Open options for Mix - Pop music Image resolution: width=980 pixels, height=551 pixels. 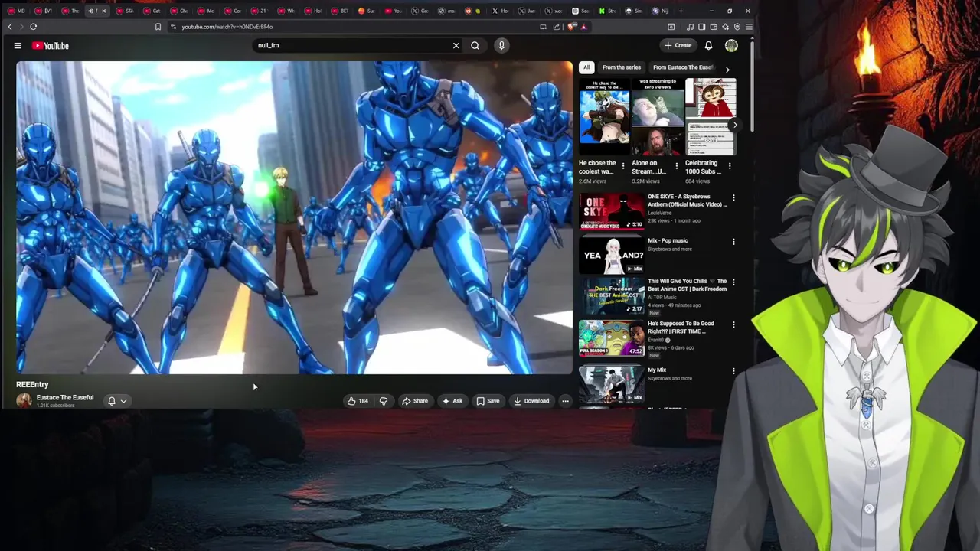coord(733,242)
